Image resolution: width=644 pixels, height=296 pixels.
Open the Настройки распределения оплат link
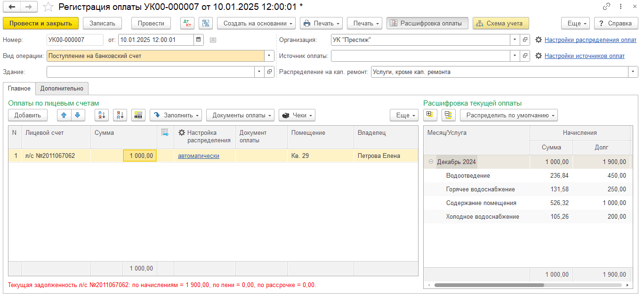coord(590,40)
